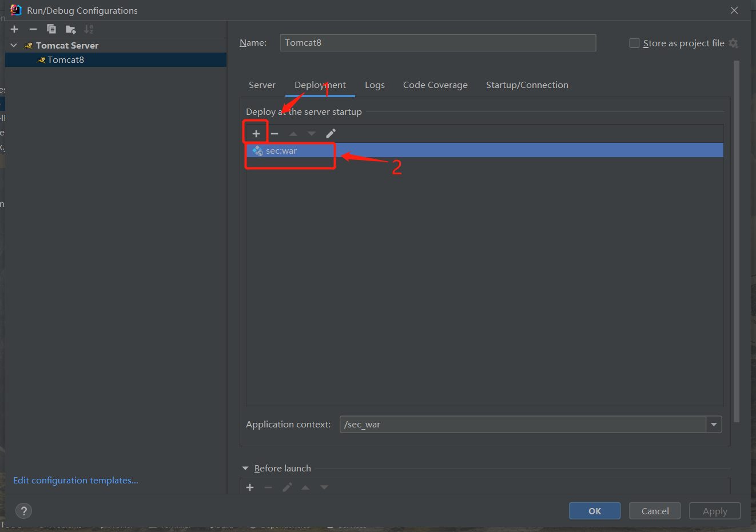Viewport: 756px width, 532px height.
Task: Confirm dialog with OK button
Action: click(595, 511)
